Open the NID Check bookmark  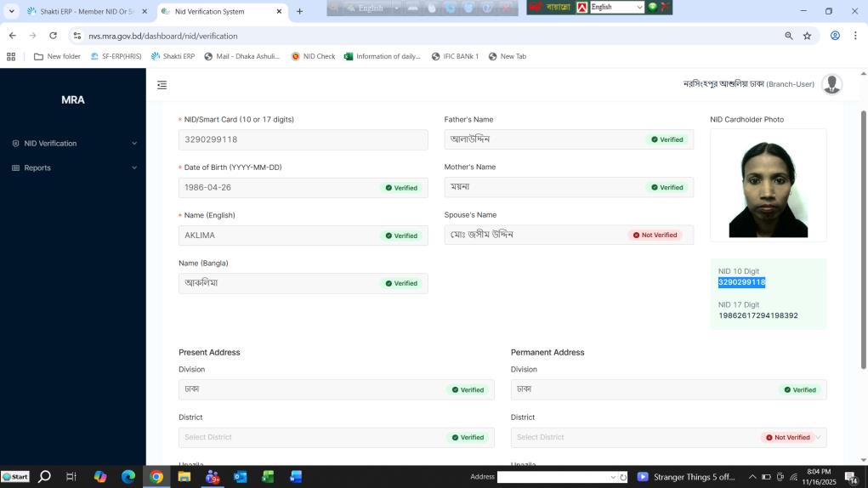click(x=313, y=57)
